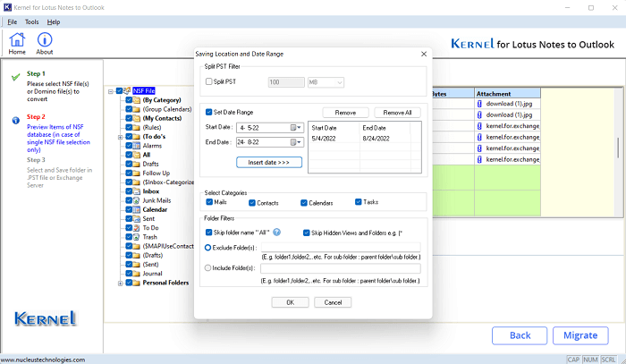Click Kernel app icon in title bar

(7, 7)
